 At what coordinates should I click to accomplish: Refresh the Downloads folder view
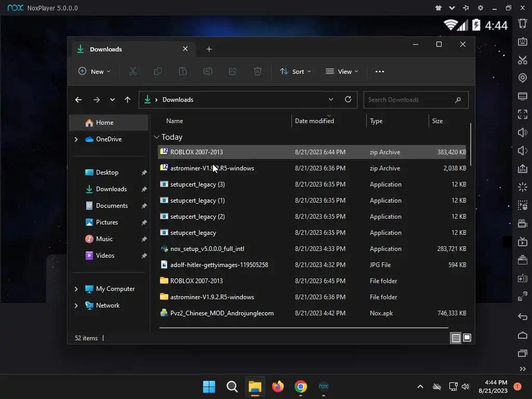348,99
